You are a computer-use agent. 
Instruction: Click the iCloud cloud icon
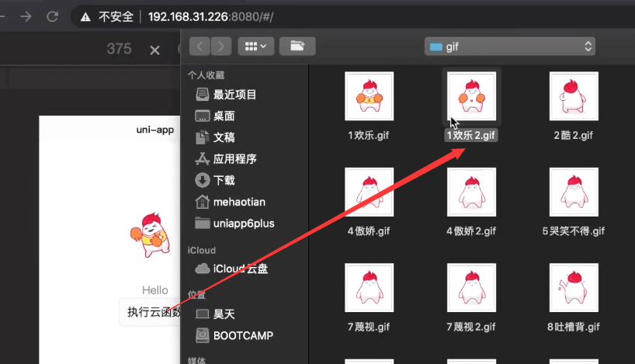(202, 269)
